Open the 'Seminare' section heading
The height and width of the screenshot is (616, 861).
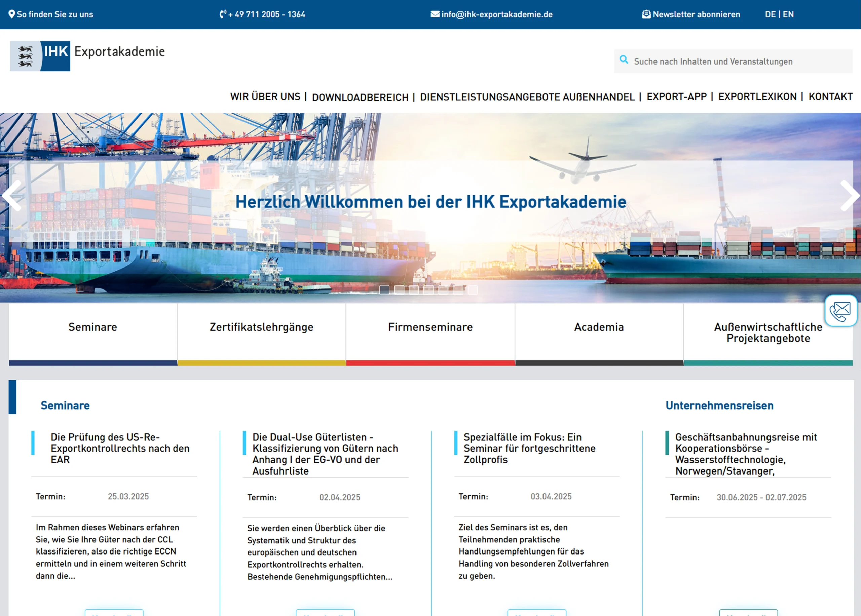[x=65, y=406]
